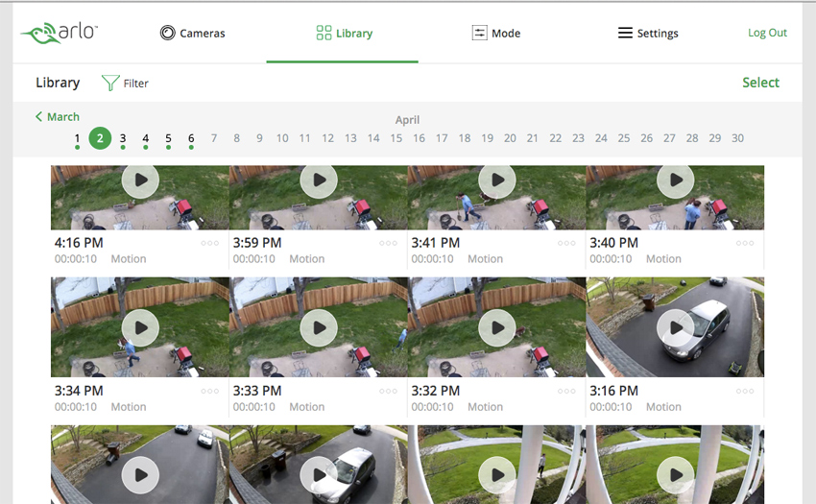
Task: Click the Library heading text
Action: 58,83
